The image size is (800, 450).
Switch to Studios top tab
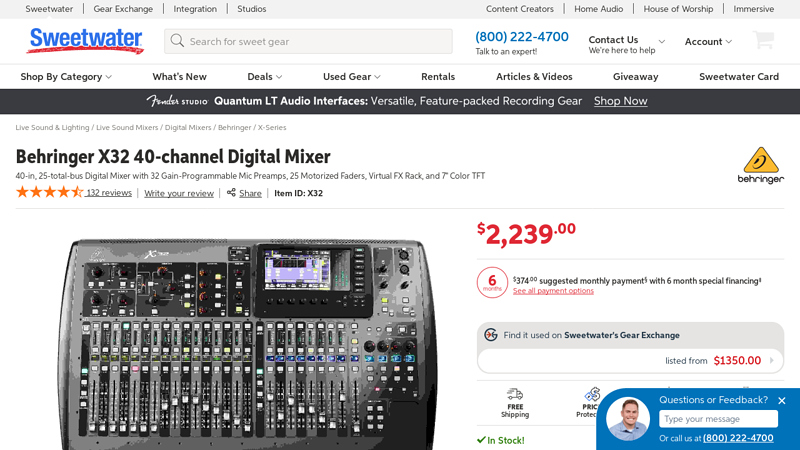(x=252, y=9)
